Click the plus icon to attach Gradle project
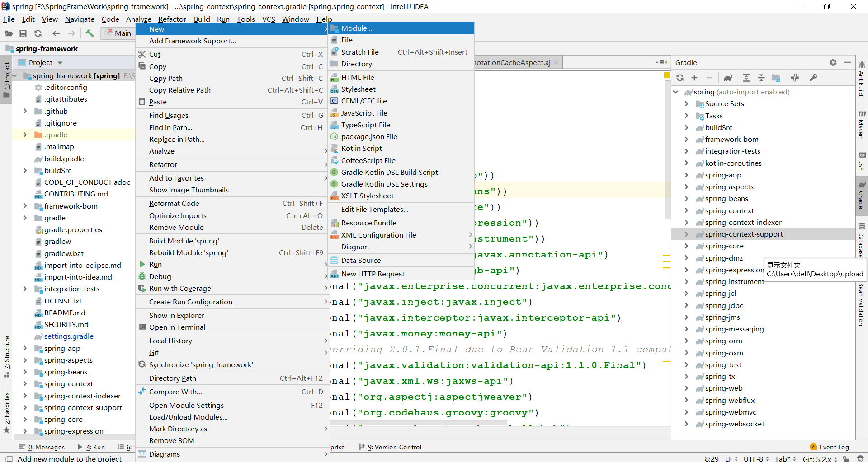 tap(694, 78)
